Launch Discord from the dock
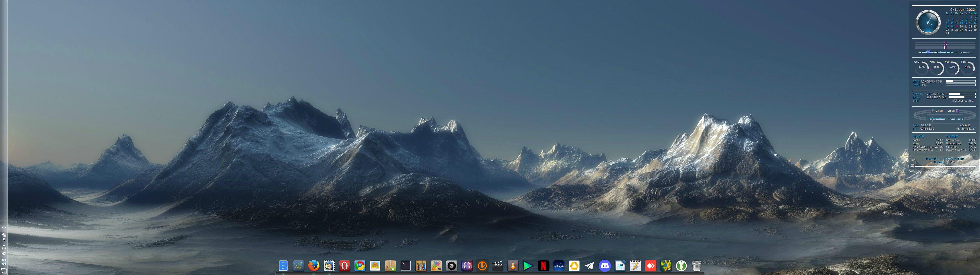980x275 pixels. point(605,266)
